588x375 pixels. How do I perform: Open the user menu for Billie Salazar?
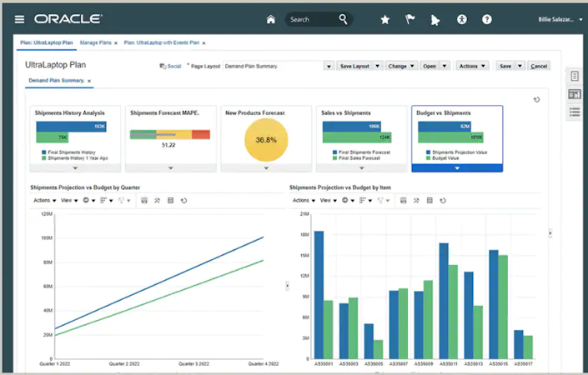click(x=560, y=19)
